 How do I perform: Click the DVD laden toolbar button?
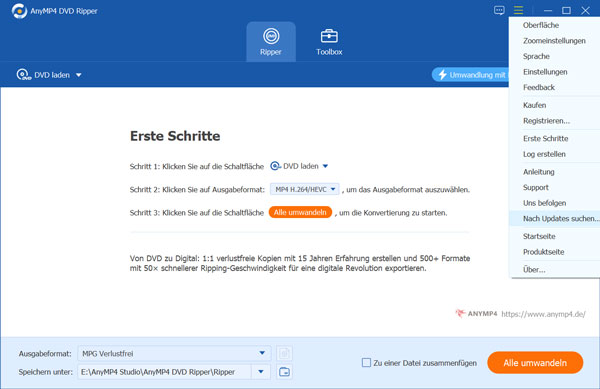pos(44,75)
